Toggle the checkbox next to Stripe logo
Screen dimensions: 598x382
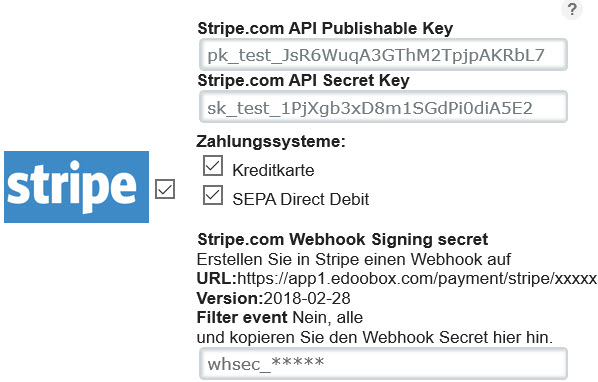click(165, 189)
